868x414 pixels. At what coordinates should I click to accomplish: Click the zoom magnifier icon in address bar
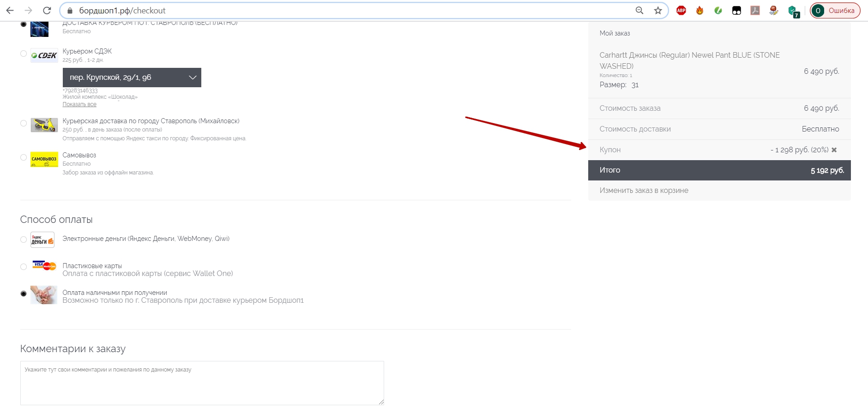[x=639, y=11]
